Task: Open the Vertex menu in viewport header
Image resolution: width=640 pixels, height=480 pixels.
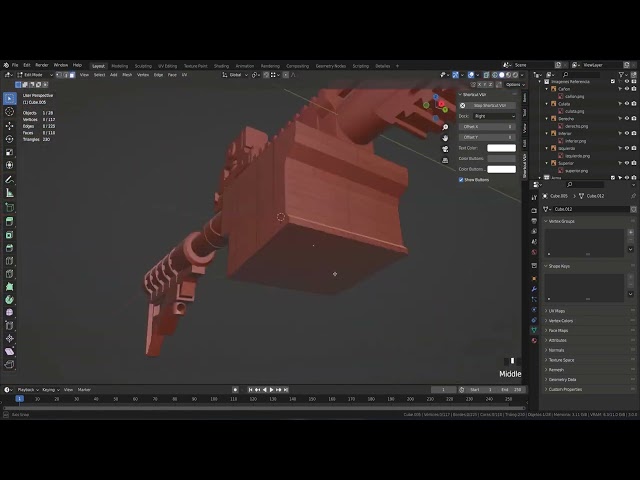Action: (143, 75)
